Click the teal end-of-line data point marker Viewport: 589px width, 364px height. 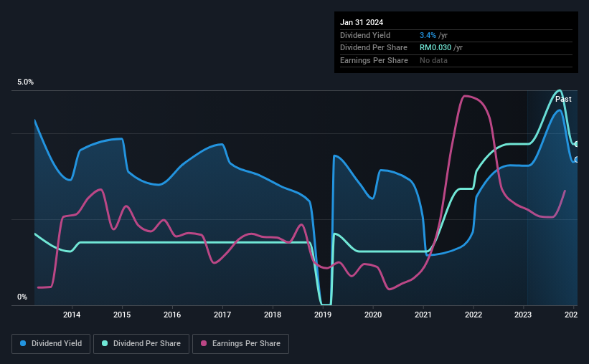click(577, 144)
